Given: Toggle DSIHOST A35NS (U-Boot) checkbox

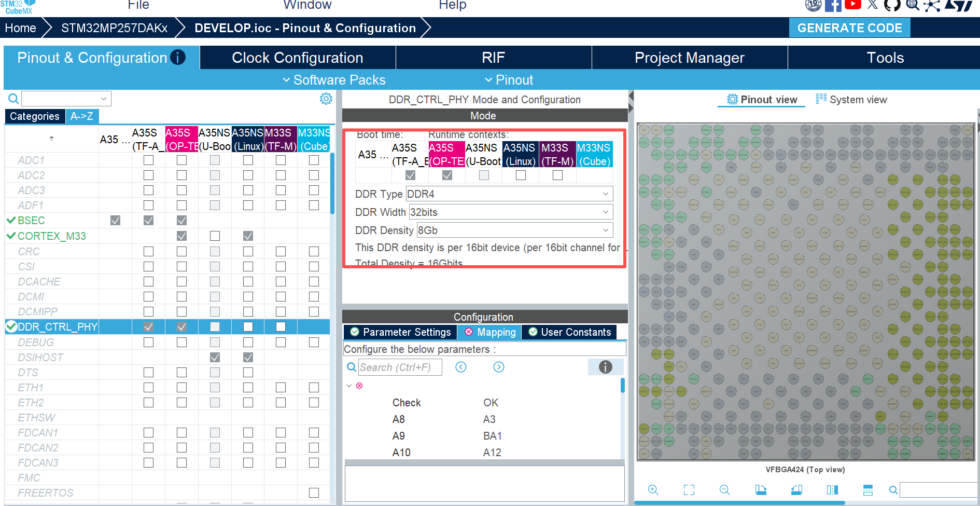Looking at the screenshot, I should 215,358.
